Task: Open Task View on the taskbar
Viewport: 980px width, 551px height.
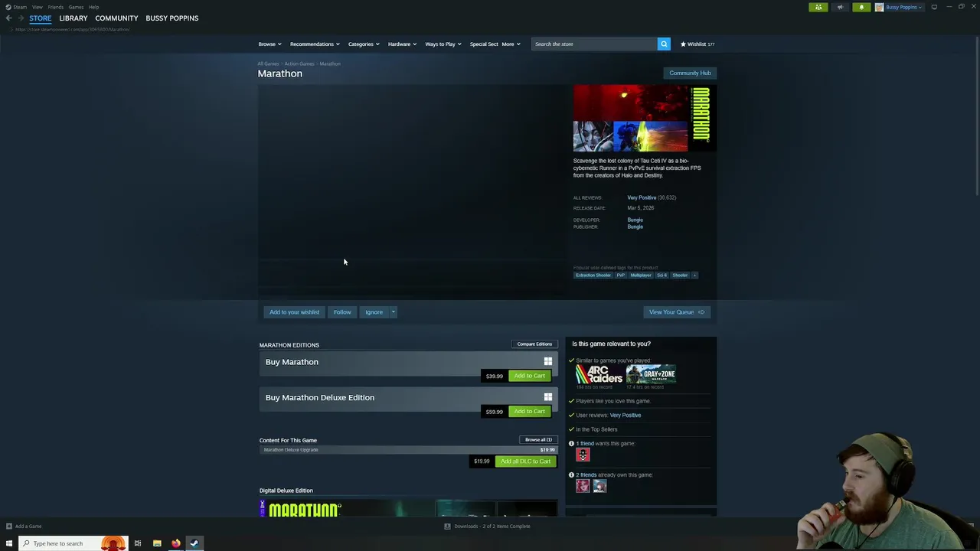Action: coord(138,543)
